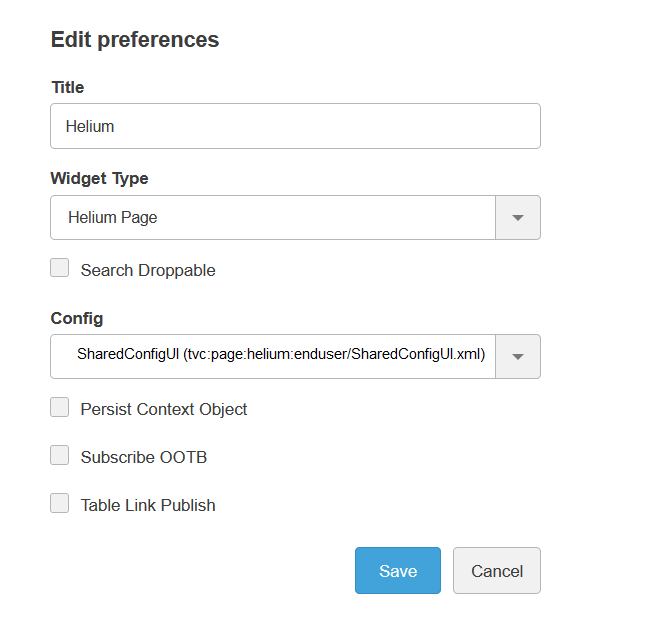Click the Subscribe OOTB label text
The width and height of the screenshot is (656, 626).
tap(144, 457)
